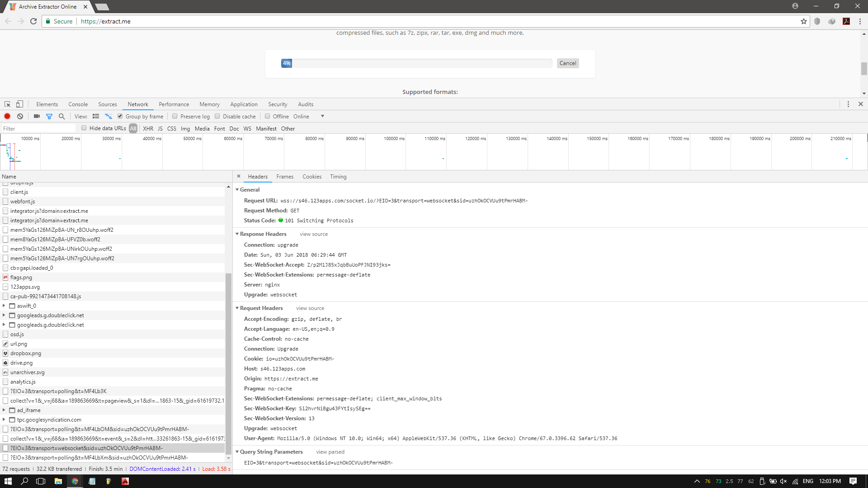Click the record network log button
Viewport: 868px width, 488px height.
[x=7, y=116]
